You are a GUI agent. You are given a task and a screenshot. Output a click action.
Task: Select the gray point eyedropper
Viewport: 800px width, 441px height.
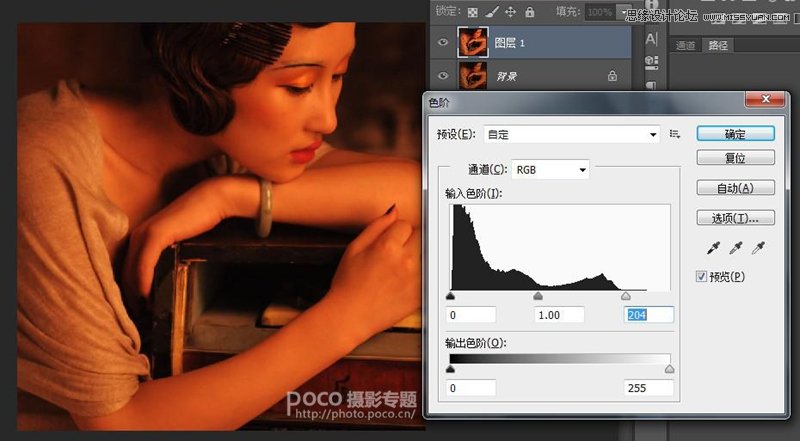(x=735, y=249)
